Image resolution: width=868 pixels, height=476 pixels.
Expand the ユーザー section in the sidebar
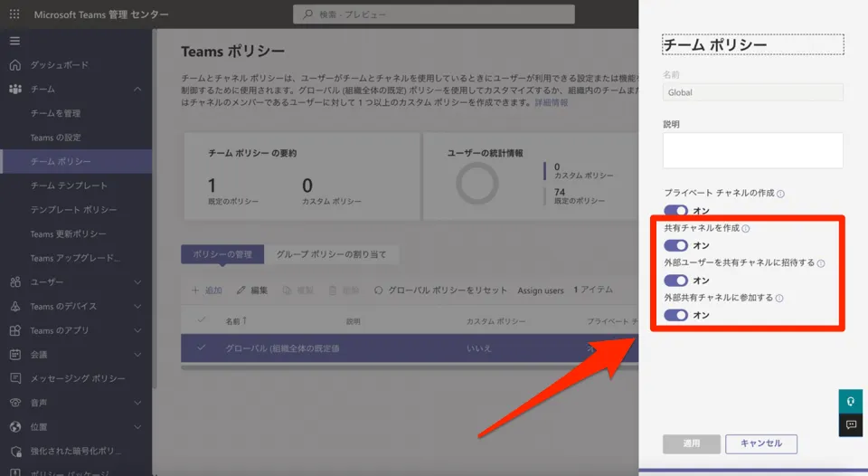(137, 282)
